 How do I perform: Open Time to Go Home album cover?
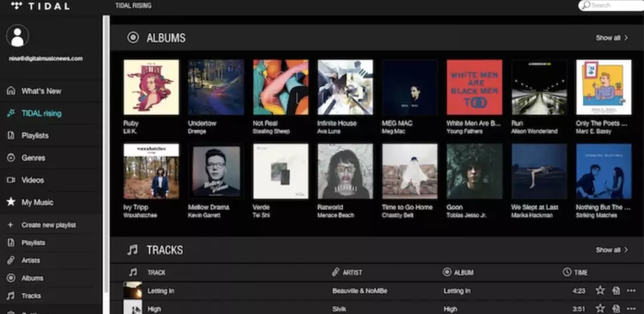pos(410,171)
